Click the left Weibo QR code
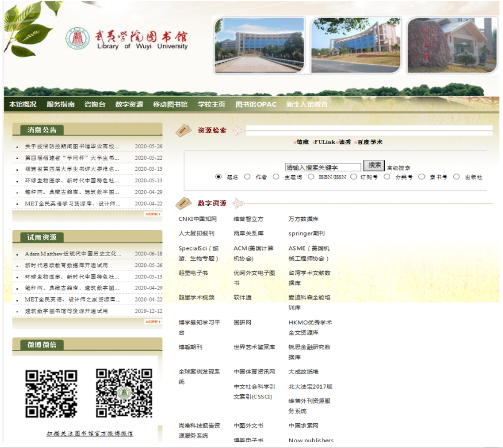The image size is (503, 448). [x=52, y=394]
